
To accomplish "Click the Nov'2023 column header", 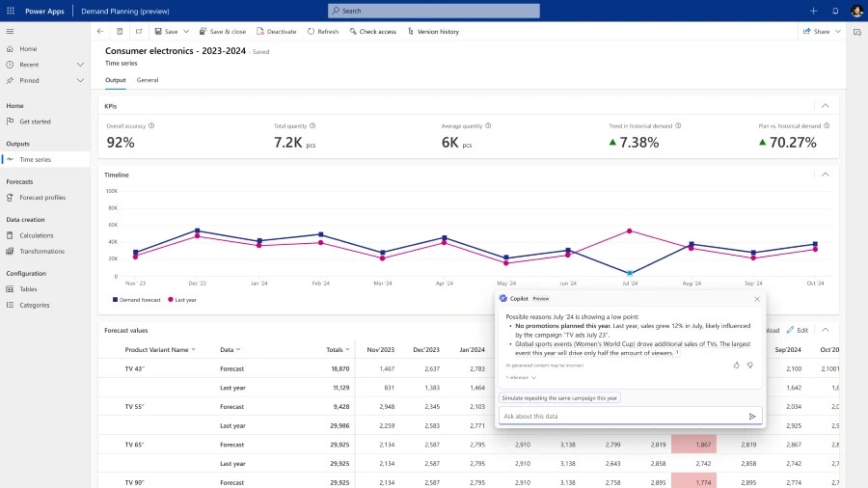I will pyautogui.click(x=380, y=350).
